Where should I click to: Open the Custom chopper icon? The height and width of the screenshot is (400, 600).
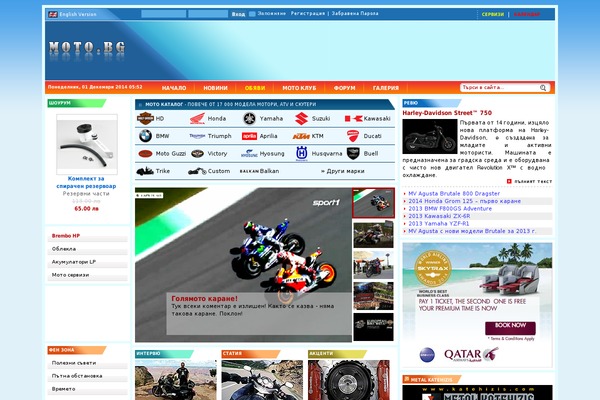coord(197,171)
